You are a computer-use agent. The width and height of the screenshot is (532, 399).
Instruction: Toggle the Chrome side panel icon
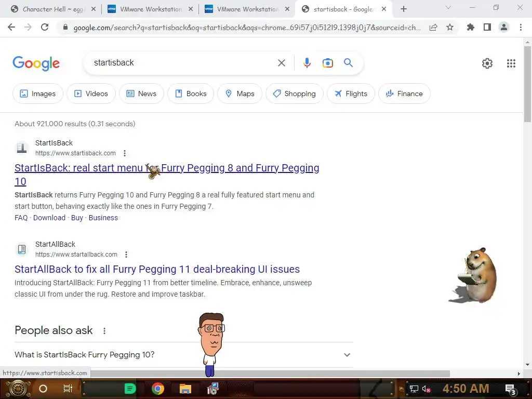point(487,27)
